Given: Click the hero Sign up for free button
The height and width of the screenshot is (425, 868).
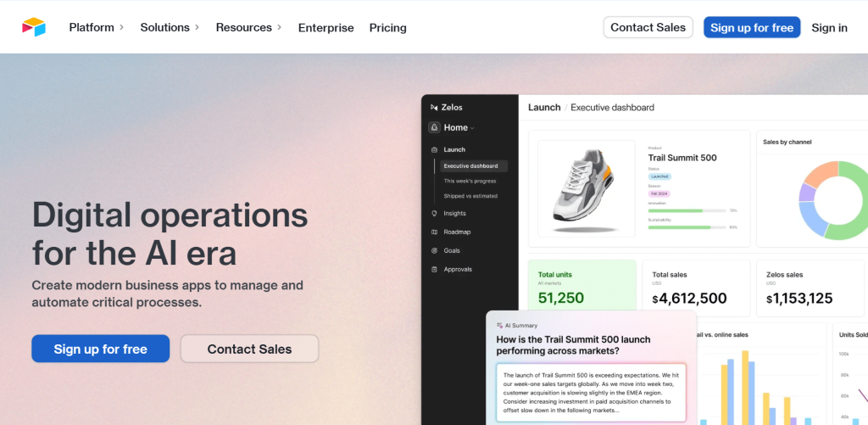Looking at the screenshot, I should (101, 349).
